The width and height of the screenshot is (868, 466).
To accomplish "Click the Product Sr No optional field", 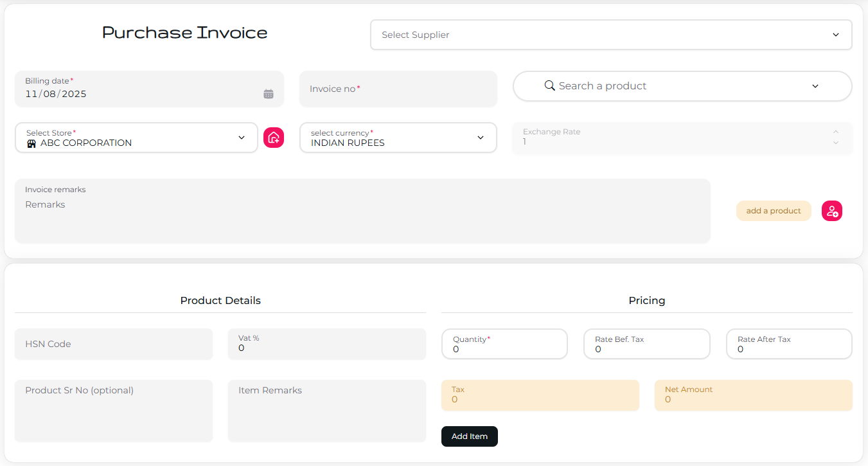I will tap(113, 411).
